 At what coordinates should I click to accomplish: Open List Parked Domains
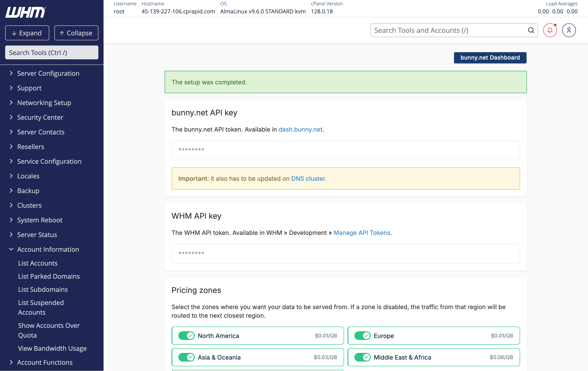click(x=49, y=276)
